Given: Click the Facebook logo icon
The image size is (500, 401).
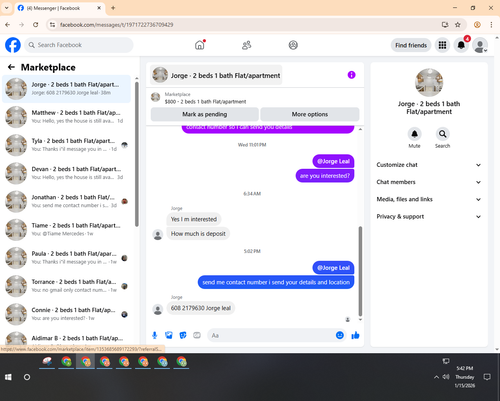Looking at the screenshot, I should click(13, 45).
